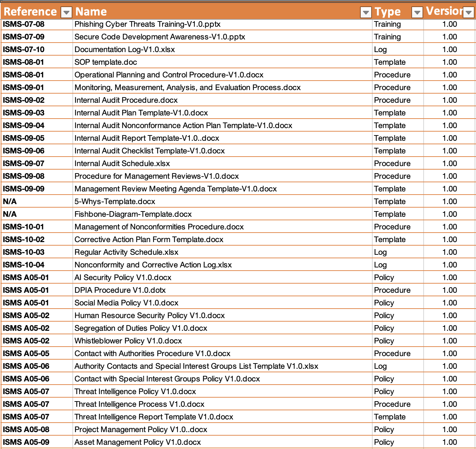
Task: Open the Type column filter dropdown
Action: point(417,13)
